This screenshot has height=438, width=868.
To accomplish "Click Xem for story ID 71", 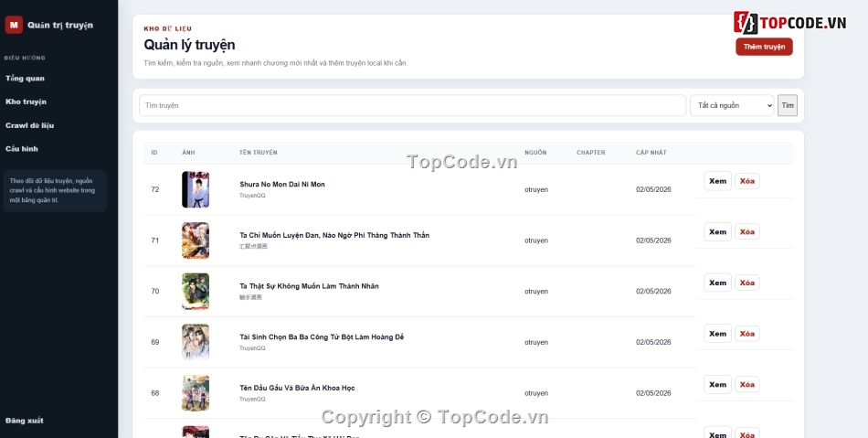I will tap(717, 232).
